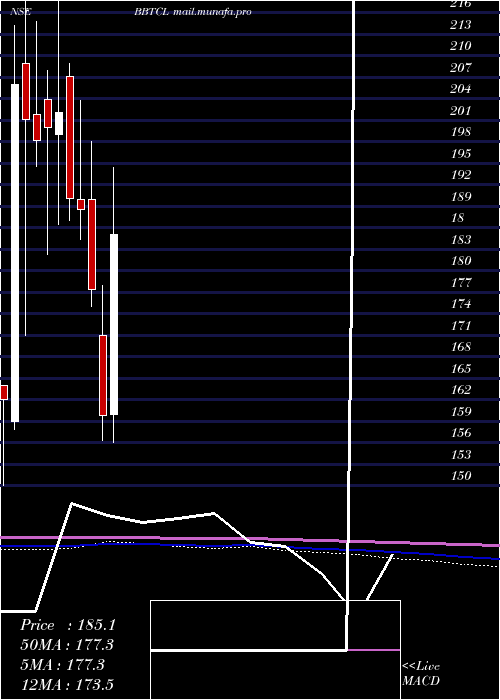
Task: Click the 168 price axis label
Action: pyautogui.click(x=461, y=347)
